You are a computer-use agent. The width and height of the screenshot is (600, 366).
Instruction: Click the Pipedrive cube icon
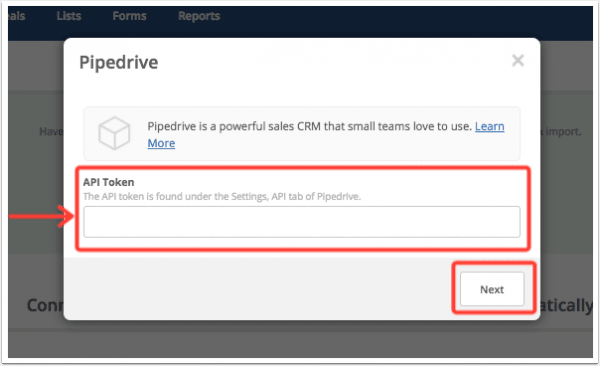click(x=114, y=133)
